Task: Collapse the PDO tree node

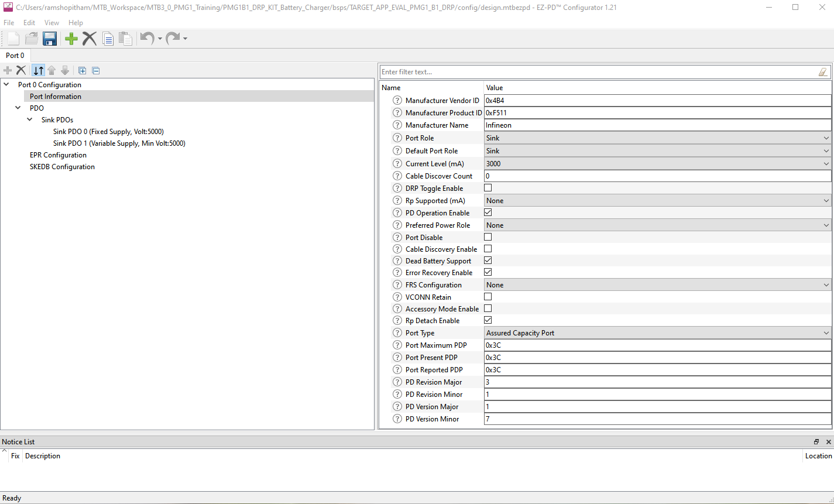Action: click(x=18, y=108)
